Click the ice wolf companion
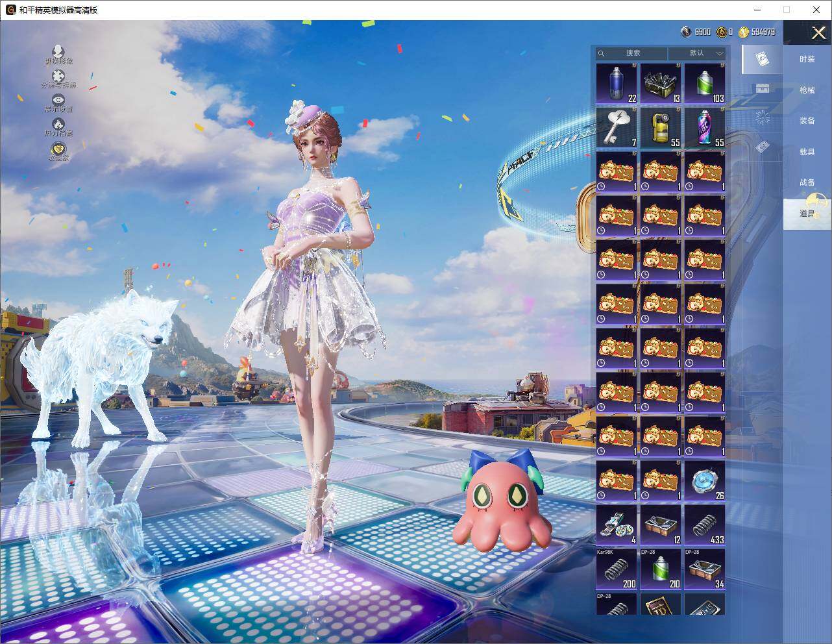 [x=101, y=367]
